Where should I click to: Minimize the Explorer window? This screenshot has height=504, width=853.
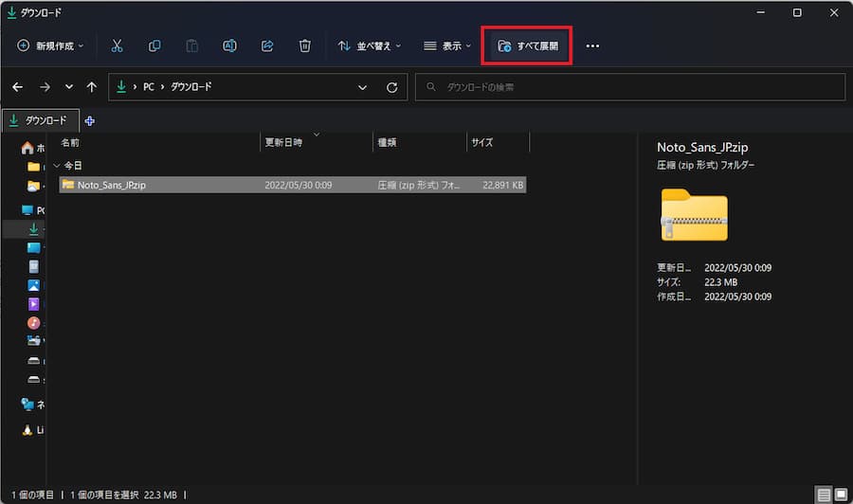tap(760, 12)
